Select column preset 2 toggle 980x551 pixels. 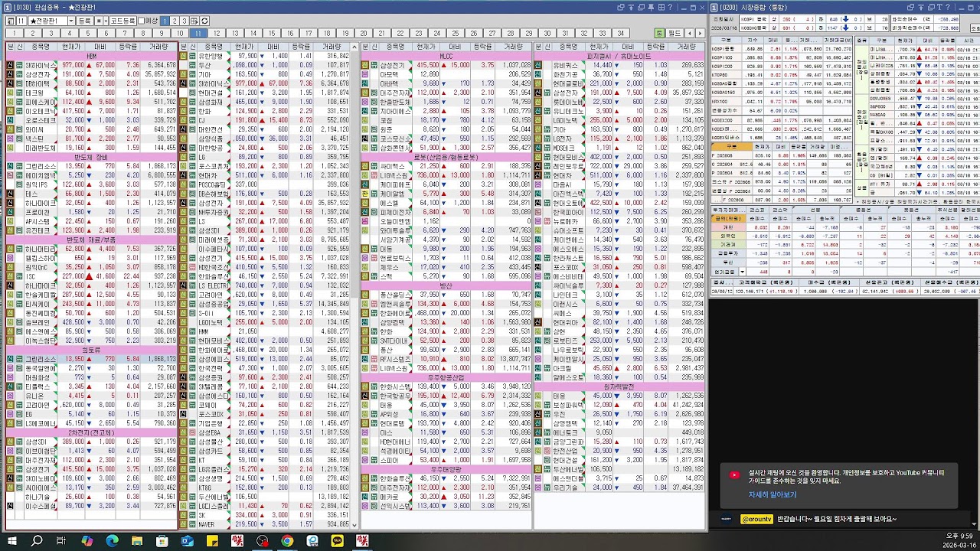click(x=175, y=21)
